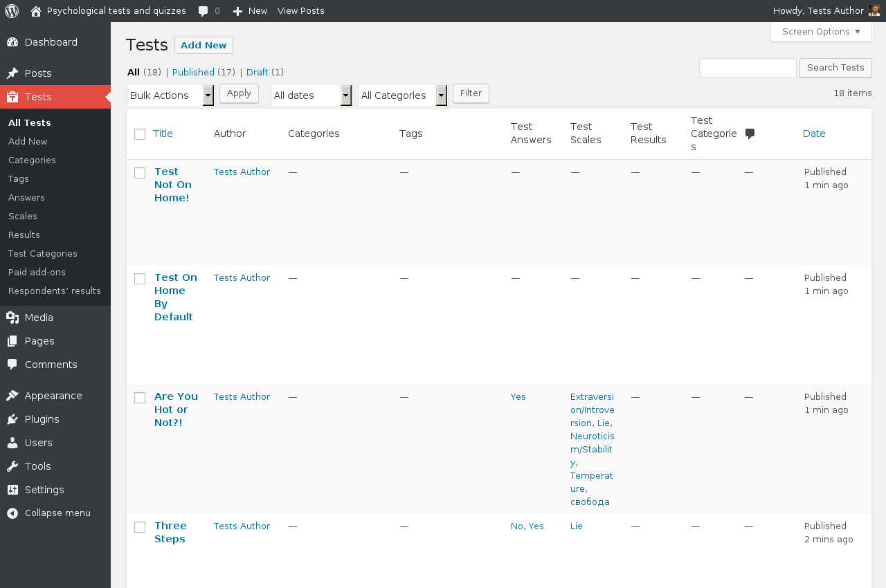Click the Collapse menu arrow icon
This screenshot has height=588, width=886.
click(12, 513)
